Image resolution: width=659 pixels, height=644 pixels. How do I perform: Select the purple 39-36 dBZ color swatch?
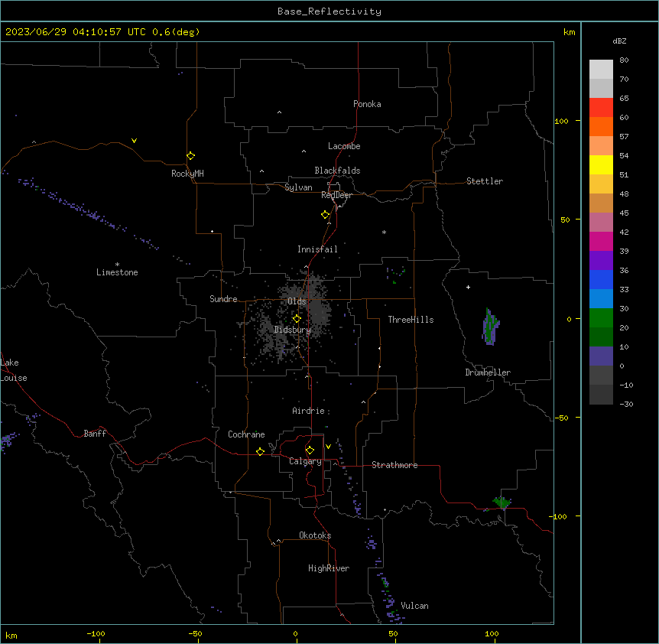(x=601, y=261)
